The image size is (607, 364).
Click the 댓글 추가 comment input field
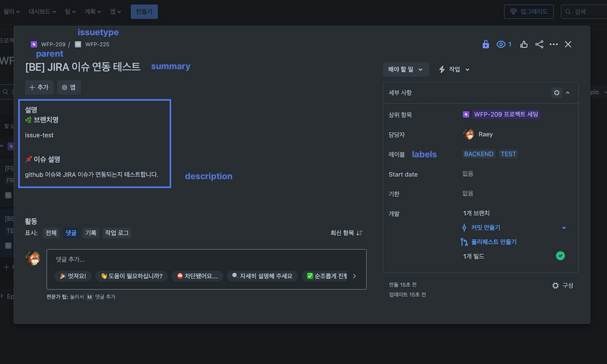coord(206,260)
